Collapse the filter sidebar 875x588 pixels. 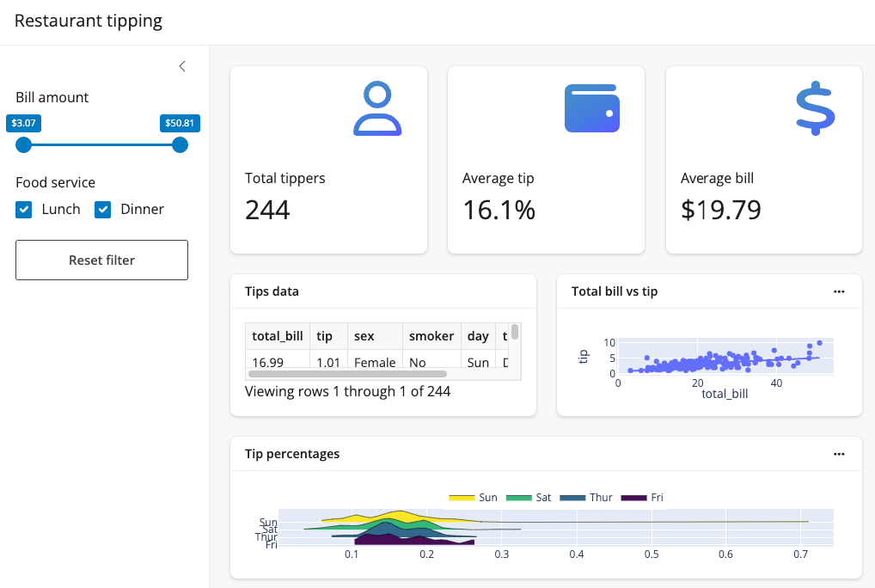[x=181, y=65]
